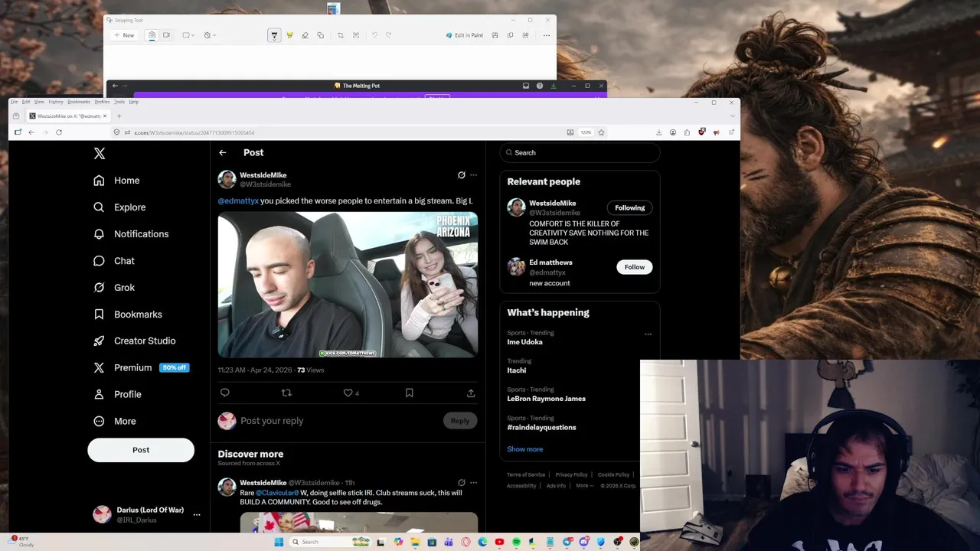Screen dimensions: 980x551
Task: Open the three-dot menu on the main post
Action: point(473,175)
